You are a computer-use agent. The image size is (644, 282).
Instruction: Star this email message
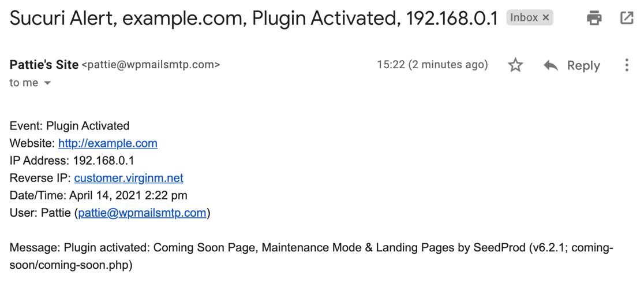pyautogui.click(x=515, y=65)
